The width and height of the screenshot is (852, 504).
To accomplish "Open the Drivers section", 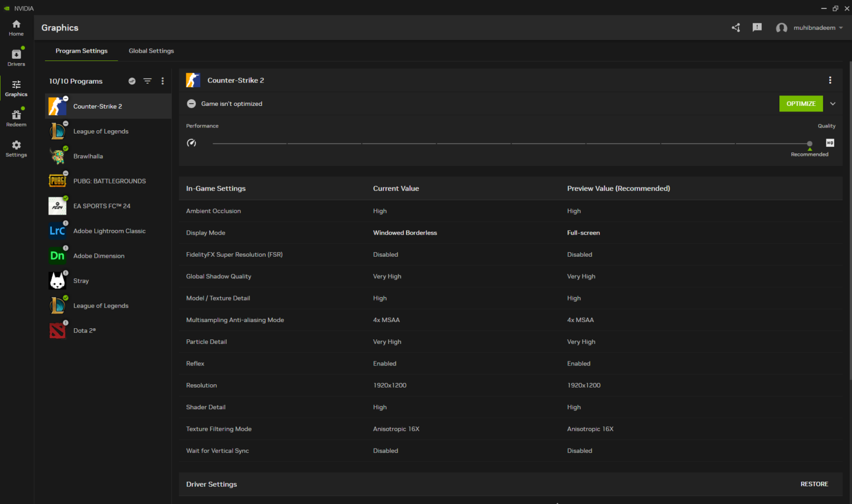I will (x=16, y=58).
